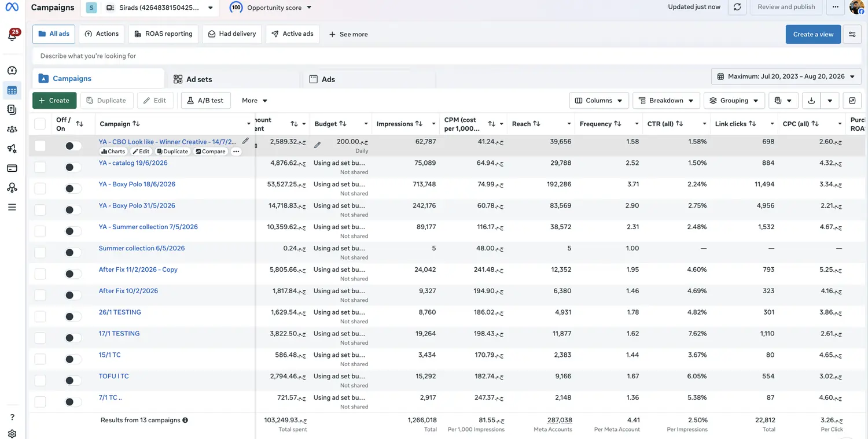Screen dimensions: 868x439
Task: Open the Columns dropdown
Action: point(599,101)
